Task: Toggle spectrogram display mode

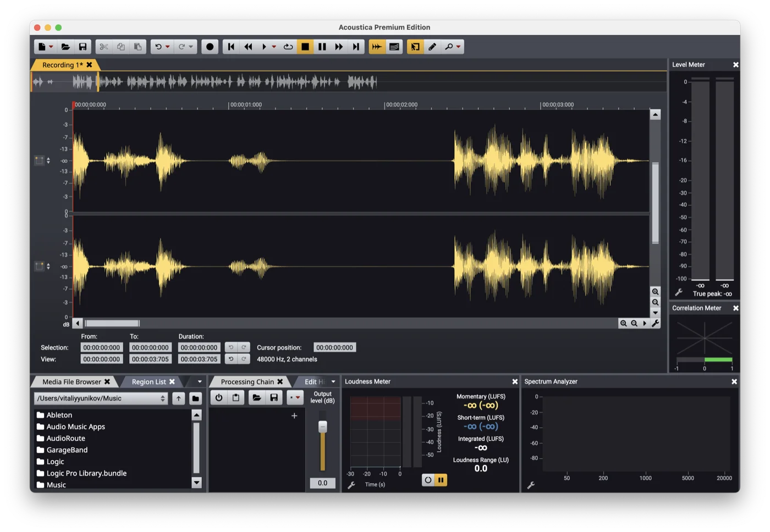Action: point(394,47)
